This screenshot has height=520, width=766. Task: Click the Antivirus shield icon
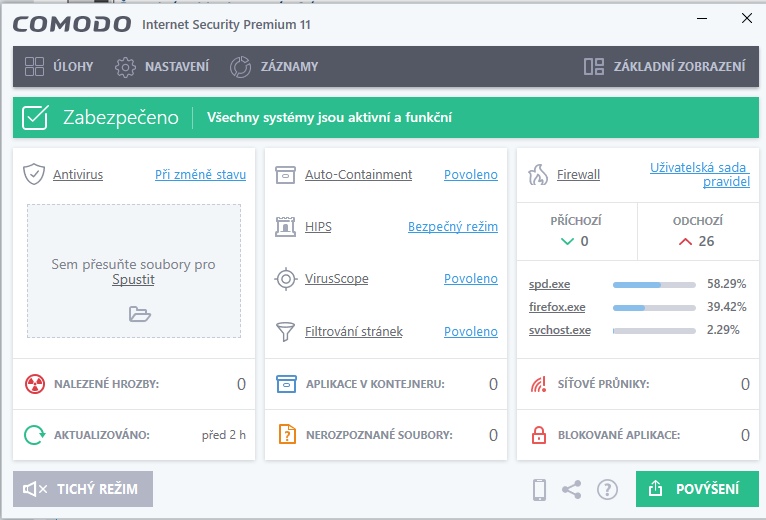(x=34, y=174)
